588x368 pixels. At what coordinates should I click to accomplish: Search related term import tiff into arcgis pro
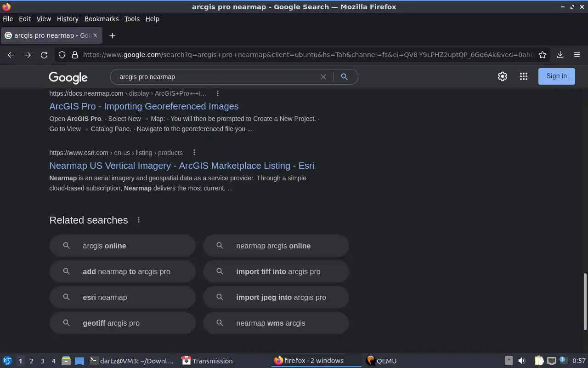tap(276, 271)
